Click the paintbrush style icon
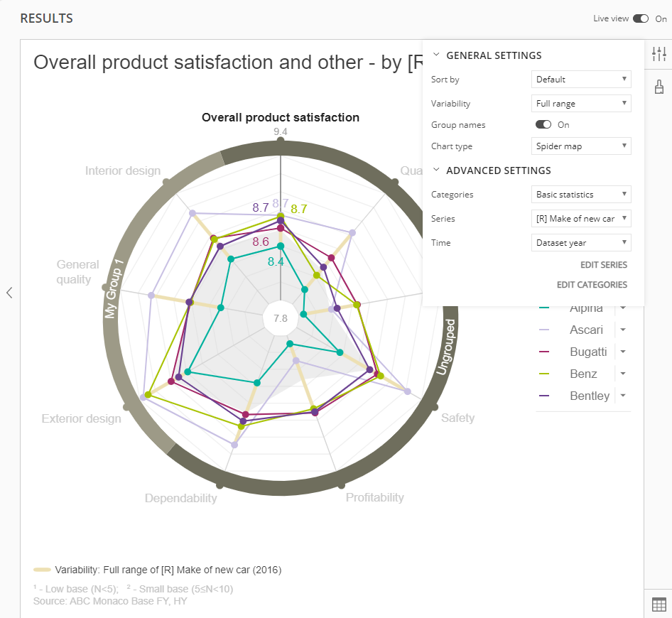 (659, 87)
